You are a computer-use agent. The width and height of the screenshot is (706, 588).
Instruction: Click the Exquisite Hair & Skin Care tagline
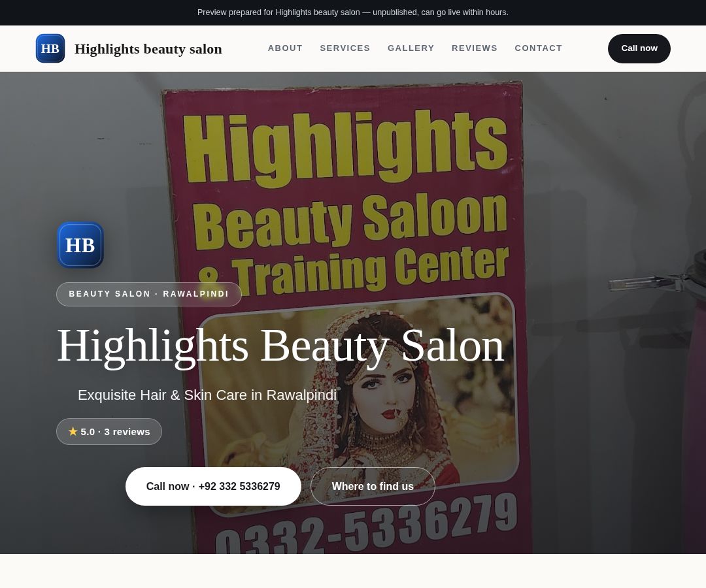(207, 395)
